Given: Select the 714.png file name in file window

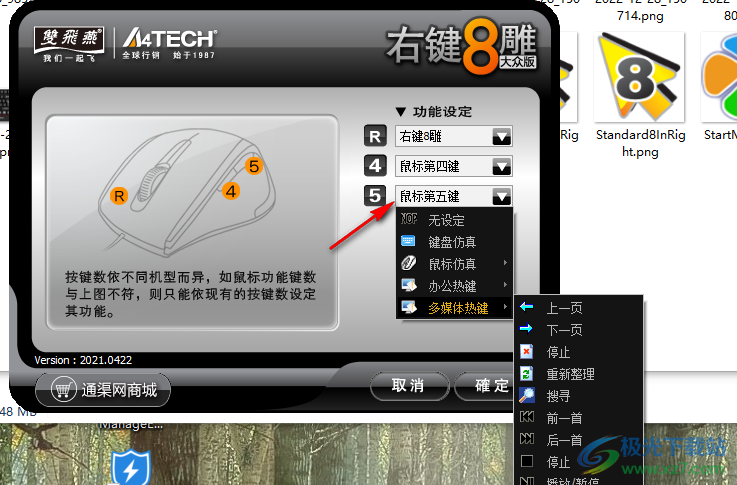Looking at the screenshot, I should click(x=640, y=16).
